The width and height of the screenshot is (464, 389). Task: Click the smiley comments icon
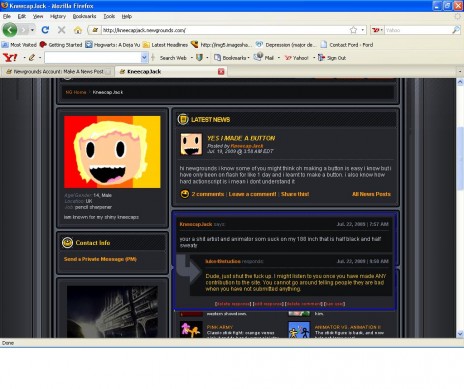184,194
